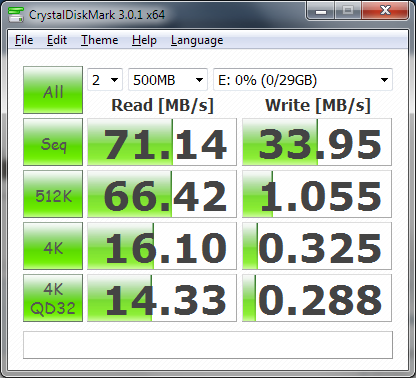Open the E: drive selection dropdown
The height and width of the screenshot is (378, 416).
[x=303, y=80]
